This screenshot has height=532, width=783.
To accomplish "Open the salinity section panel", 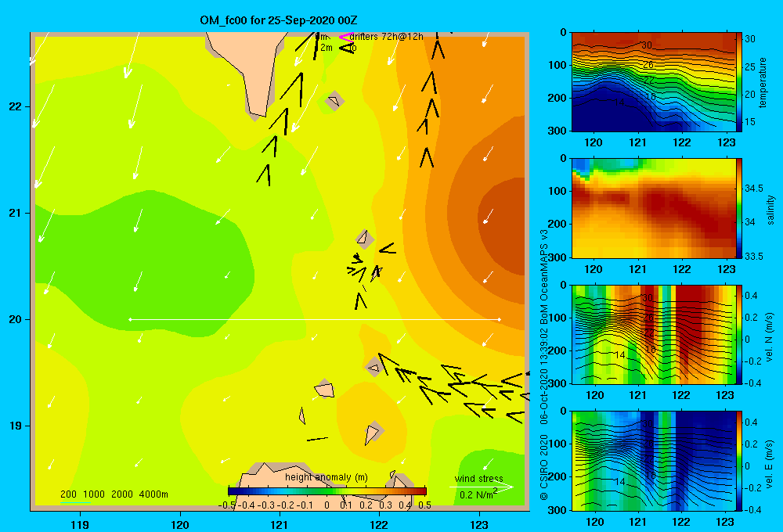I will point(653,208).
